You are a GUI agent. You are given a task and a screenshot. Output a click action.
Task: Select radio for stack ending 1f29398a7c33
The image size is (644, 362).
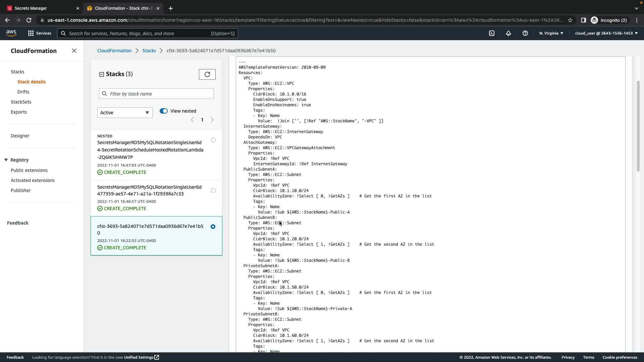click(213, 190)
